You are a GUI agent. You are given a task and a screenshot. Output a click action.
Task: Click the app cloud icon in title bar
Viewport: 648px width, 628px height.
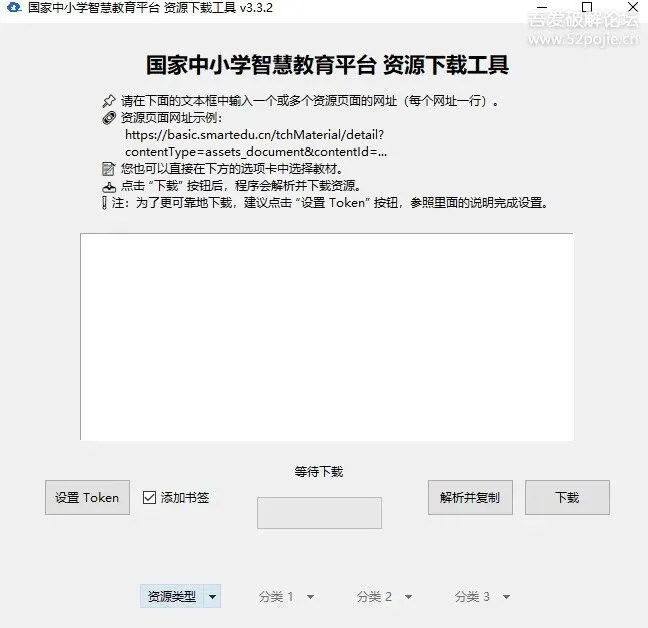coord(13,7)
